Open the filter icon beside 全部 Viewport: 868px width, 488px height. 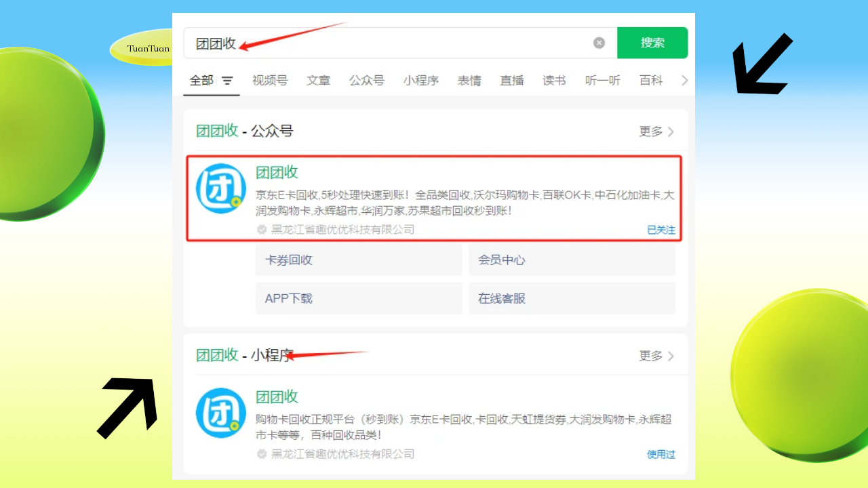click(227, 81)
